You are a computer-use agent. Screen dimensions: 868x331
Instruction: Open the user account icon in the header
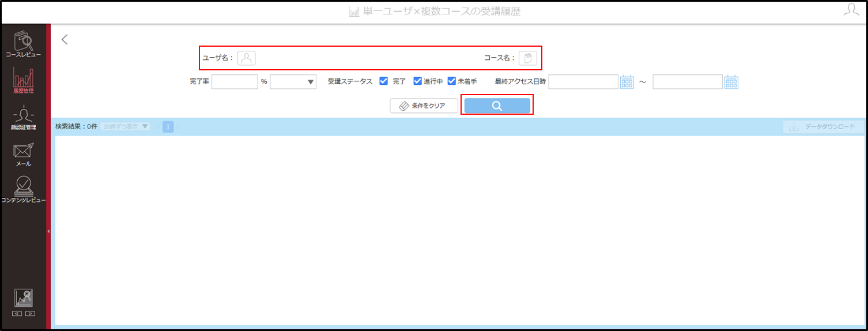pos(851,10)
